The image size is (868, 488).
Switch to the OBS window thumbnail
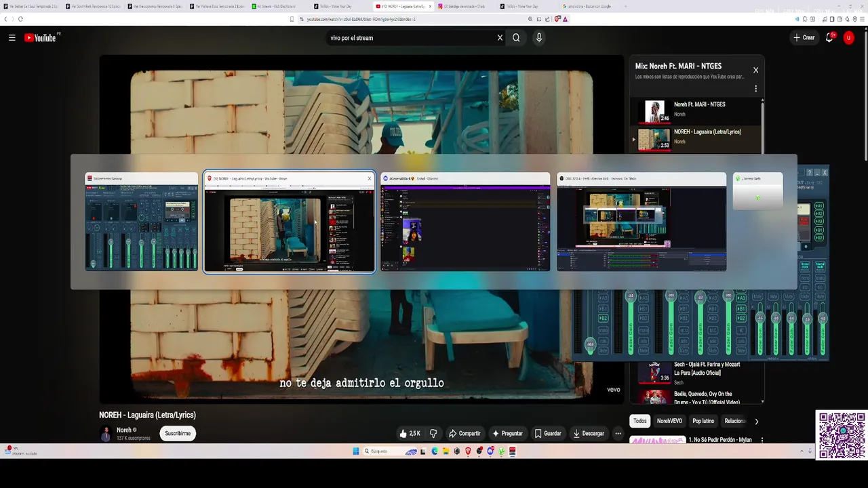coord(642,222)
